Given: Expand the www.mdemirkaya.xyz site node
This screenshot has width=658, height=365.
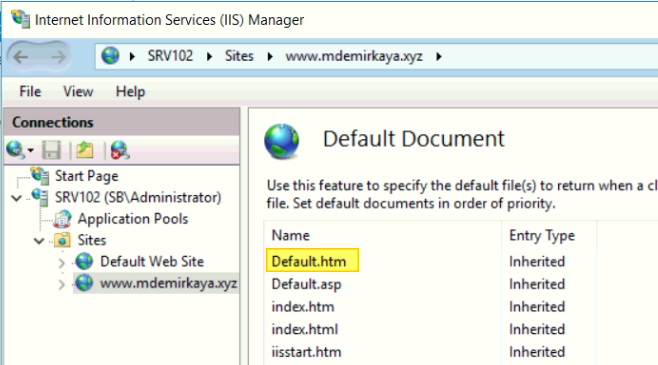Looking at the screenshot, I should click(x=62, y=284).
